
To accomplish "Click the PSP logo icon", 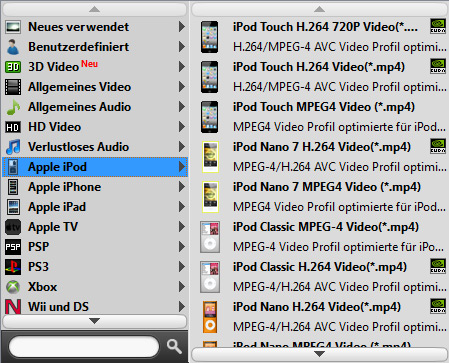I will 13,247.
